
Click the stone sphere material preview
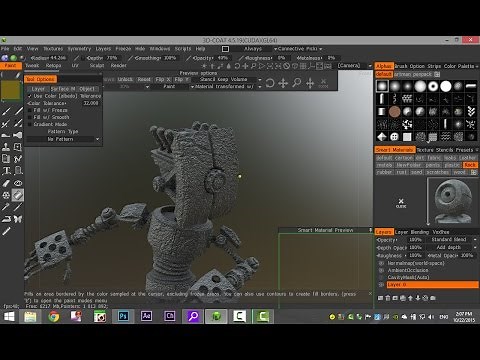453,201
